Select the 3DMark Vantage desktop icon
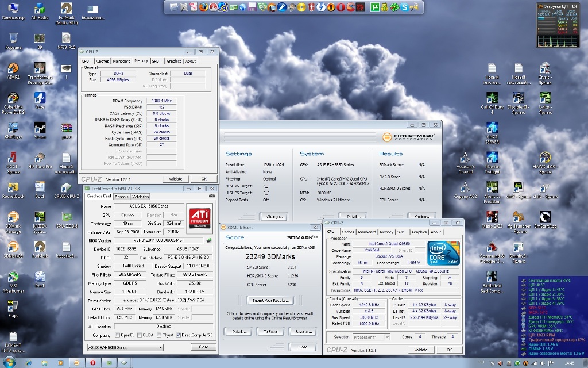The width and height of the screenshot is (588, 368). click(x=13, y=223)
